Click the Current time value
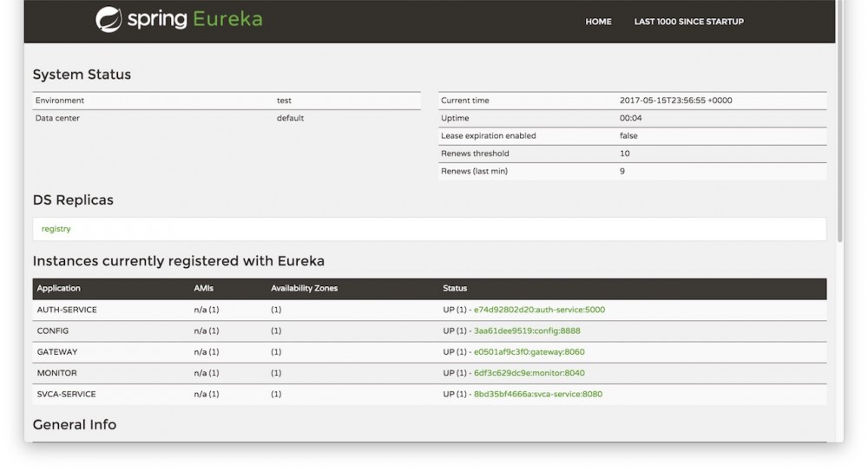The height and width of the screenshot is (471, 868). pyautogui.click(x=675, y=101)
